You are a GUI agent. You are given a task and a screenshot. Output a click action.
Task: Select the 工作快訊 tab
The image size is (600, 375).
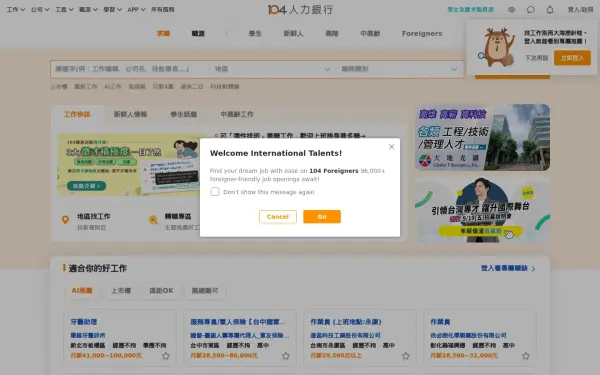tap(77, 114)
